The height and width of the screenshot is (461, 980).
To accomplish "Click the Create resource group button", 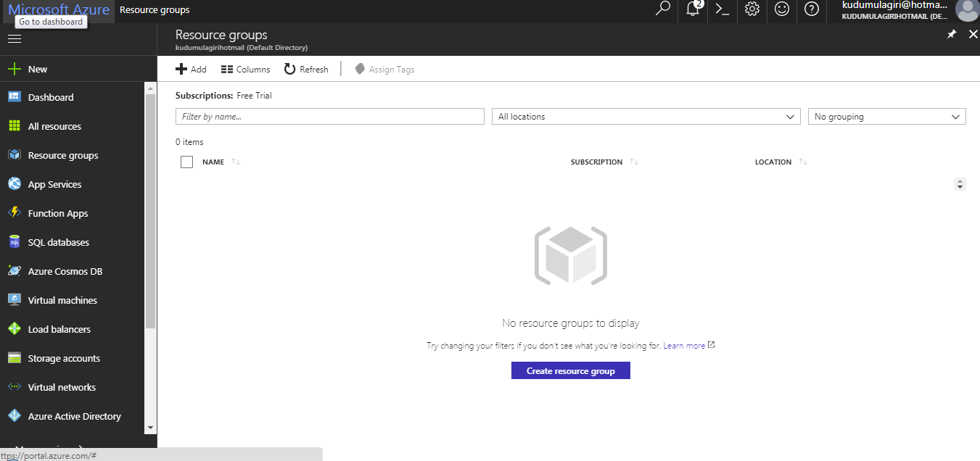I will 570,370.
